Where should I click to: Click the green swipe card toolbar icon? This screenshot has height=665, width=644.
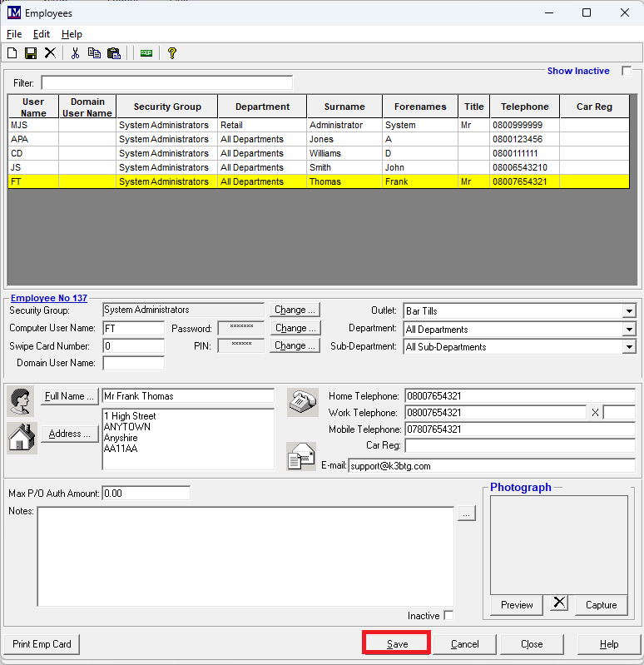[146, 53]
